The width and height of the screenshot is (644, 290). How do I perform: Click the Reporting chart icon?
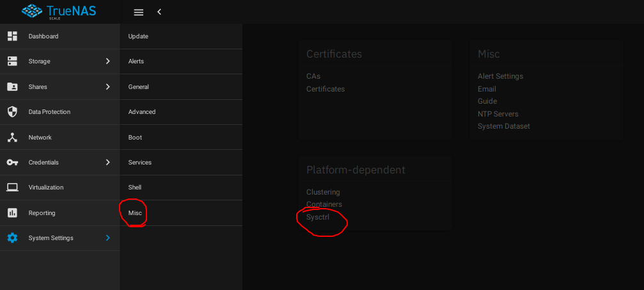[12, 213]
